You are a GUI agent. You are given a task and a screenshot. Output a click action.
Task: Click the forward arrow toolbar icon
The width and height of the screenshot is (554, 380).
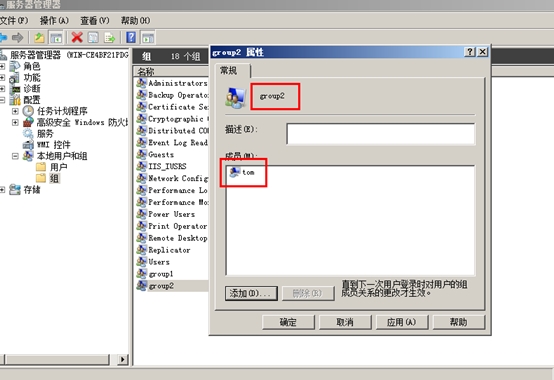click(17, 37)
